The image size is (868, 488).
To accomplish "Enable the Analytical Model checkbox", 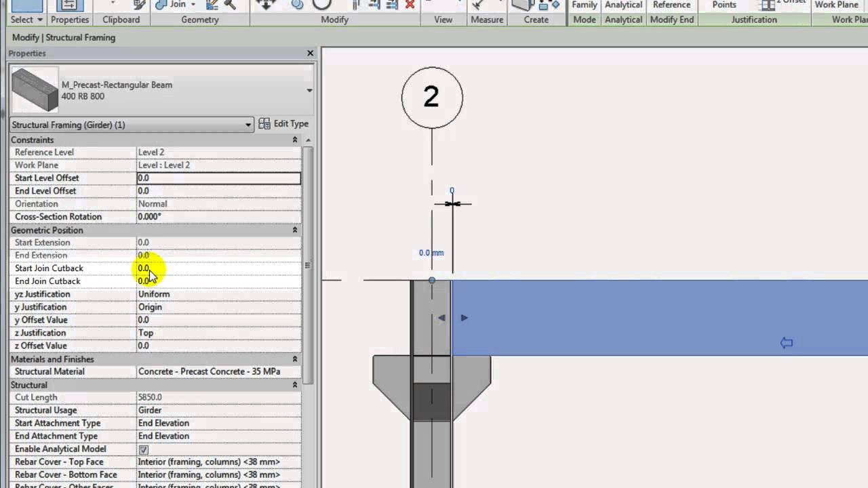I will [143, 449].
